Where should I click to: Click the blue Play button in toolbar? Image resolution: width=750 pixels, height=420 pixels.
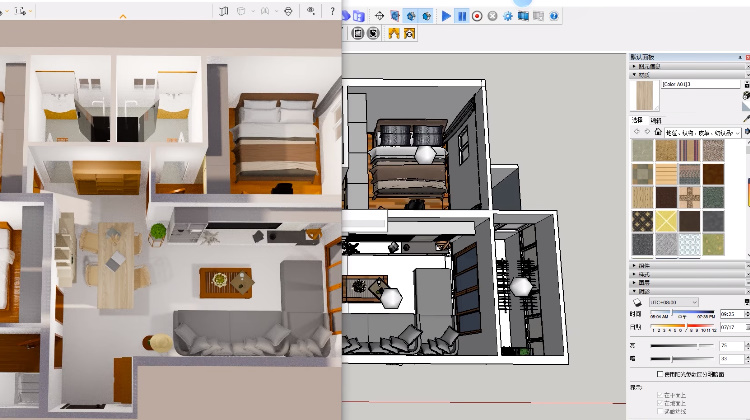pyautogui.click(x=446, y=16)
